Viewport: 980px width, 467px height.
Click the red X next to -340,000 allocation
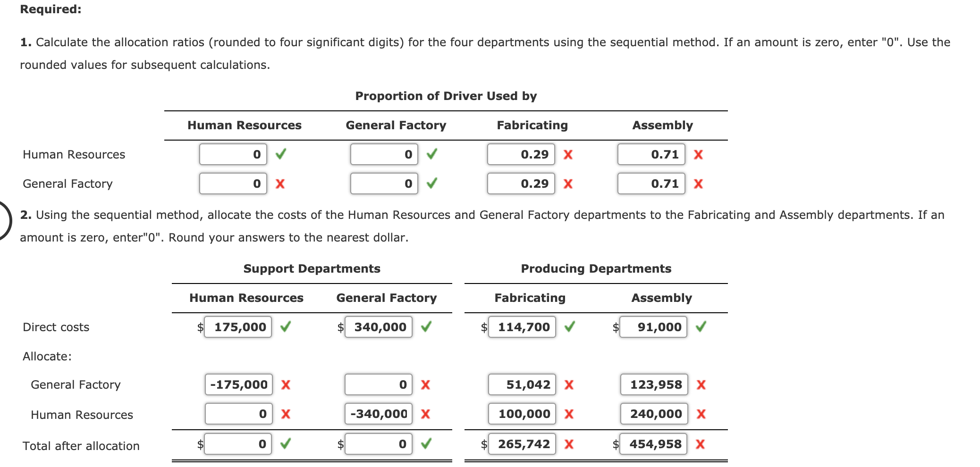click(x=425, y=414)
